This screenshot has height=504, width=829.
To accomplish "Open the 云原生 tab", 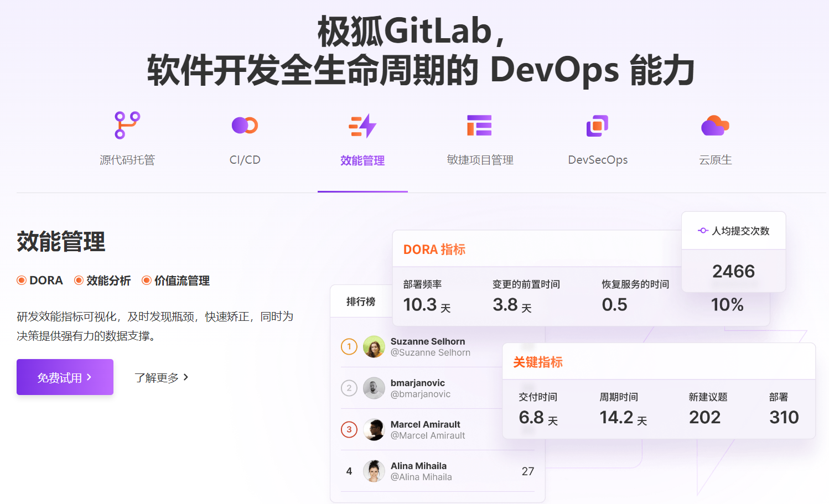I will point(715,160).
